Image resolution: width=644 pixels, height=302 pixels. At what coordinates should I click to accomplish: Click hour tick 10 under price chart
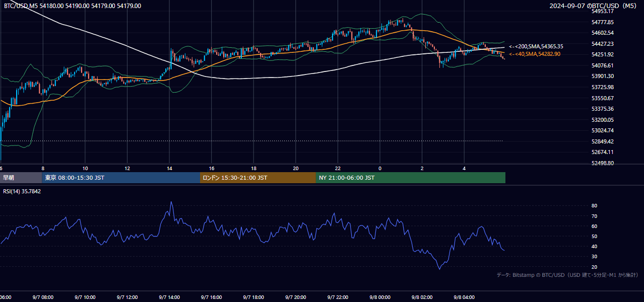pos(85,168)
